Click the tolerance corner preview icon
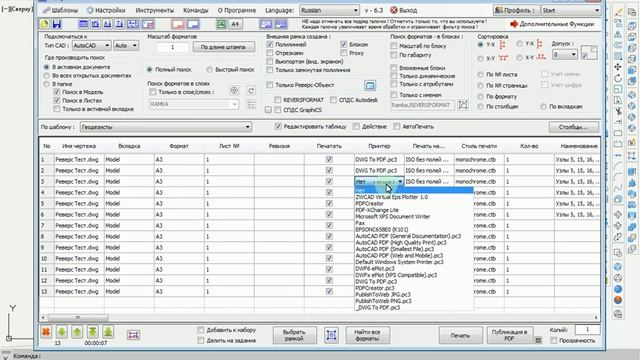 pos(589,53)
